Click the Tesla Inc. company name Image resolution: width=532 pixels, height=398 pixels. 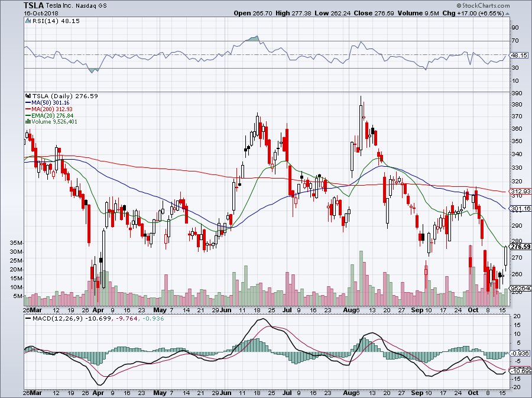pos(59,6)
